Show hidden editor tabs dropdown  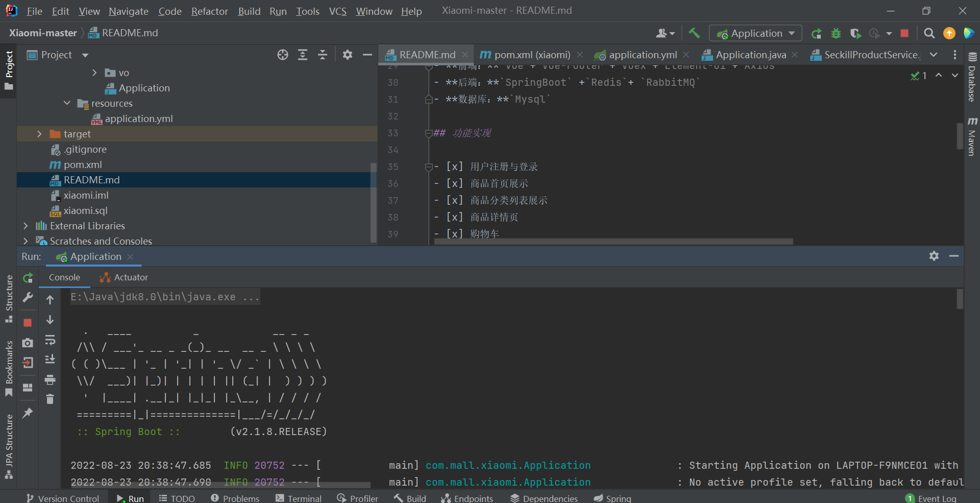pyautogui.click(x=934, y=55)
